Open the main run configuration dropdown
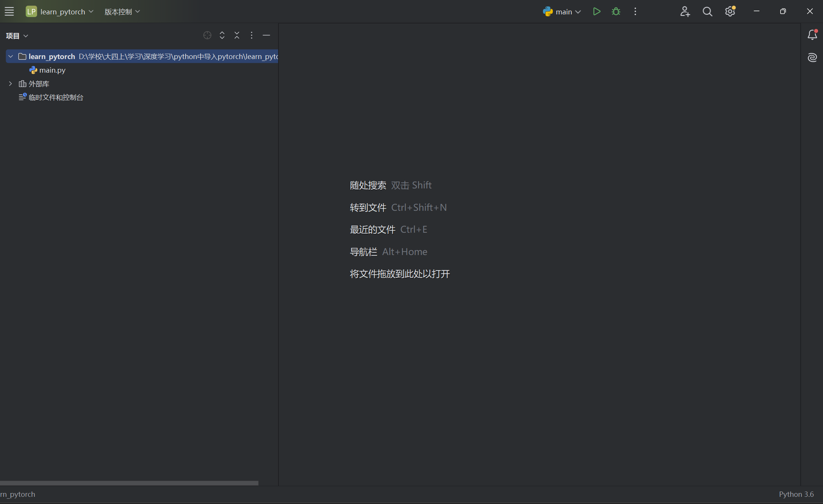Image resolution: width=823 pixels, height=504 pixels. click(x=562, y=12)
